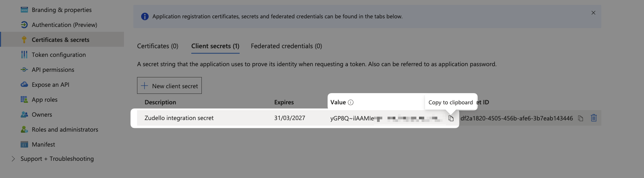Click the Token configuration icon
The image size is (644, 178).
[24, 55]
